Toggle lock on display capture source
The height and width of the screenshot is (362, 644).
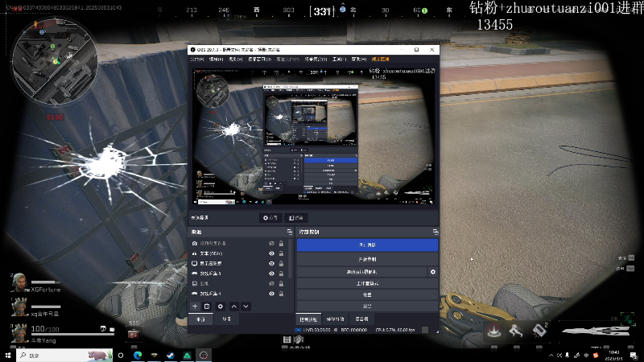coord(281,264)
